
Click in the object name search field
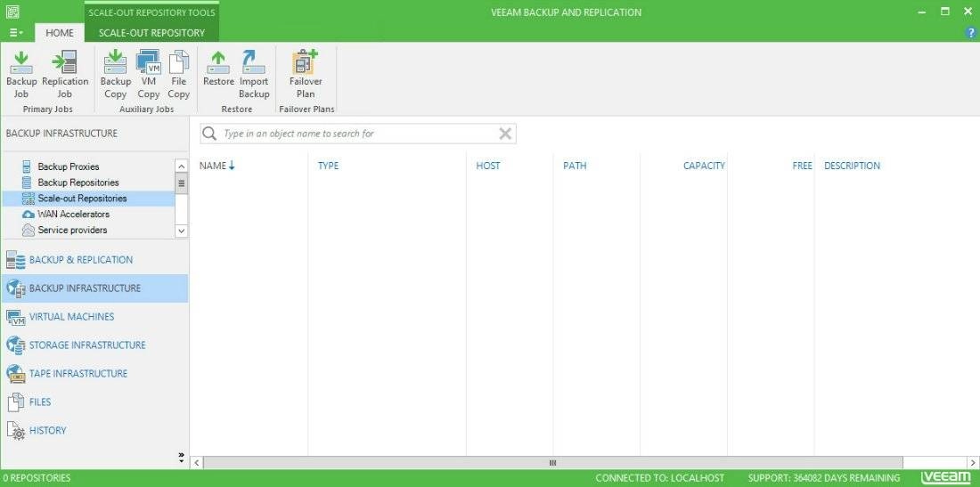point(358,133)
